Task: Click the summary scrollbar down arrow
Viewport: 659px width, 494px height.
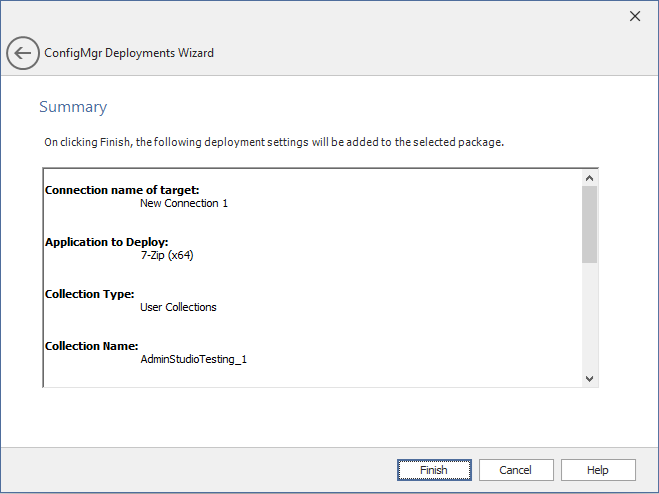Action: (x=589, y=378)
